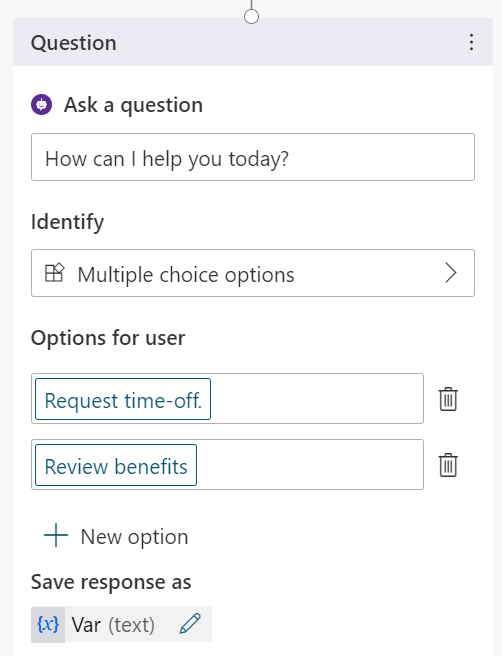502x656 pixels.
Task: Click empty area of Request time-off input box
Action: [x=317, y=399]
